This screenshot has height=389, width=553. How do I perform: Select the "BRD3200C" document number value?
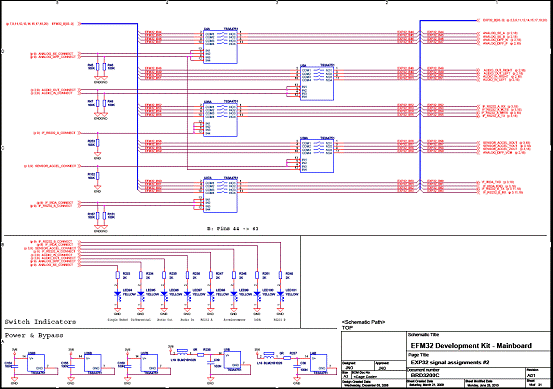pyautogui.click(x=425, y=375)
